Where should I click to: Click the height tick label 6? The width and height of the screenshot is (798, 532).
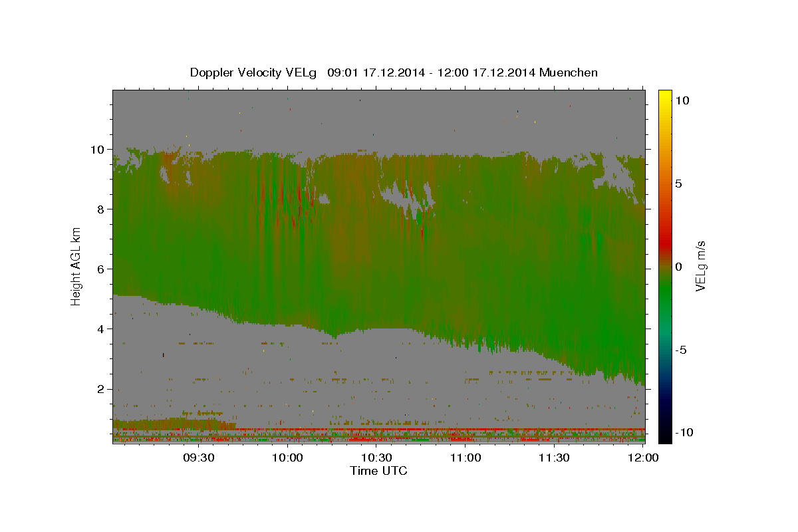pyautogui.click(x=102, y=269)
